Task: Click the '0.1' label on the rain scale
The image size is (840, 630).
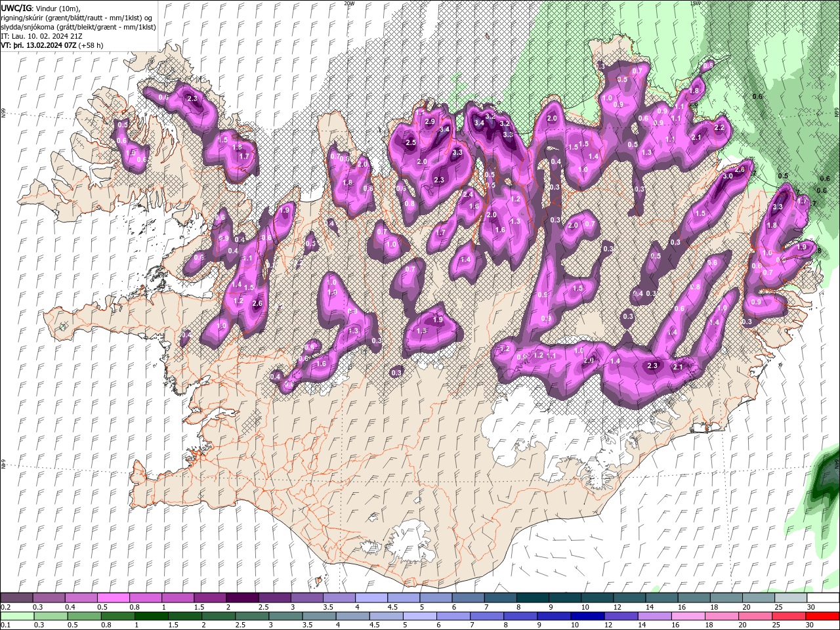Action: click(5, 626)
